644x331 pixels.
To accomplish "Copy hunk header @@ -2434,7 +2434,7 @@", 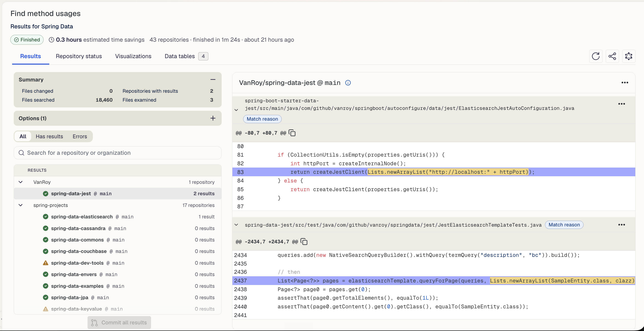I will pos(304,241).
